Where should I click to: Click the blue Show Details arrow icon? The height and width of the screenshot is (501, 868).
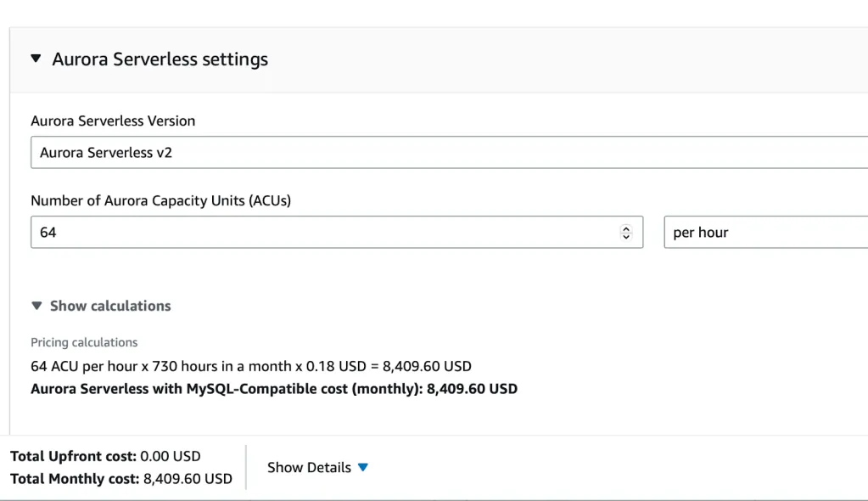[363, 468]
